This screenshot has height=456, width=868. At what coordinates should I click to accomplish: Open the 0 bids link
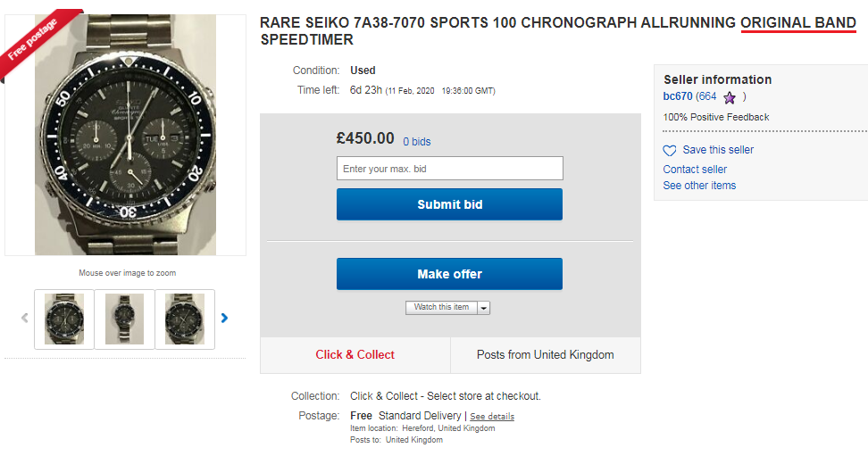(416, 141)
